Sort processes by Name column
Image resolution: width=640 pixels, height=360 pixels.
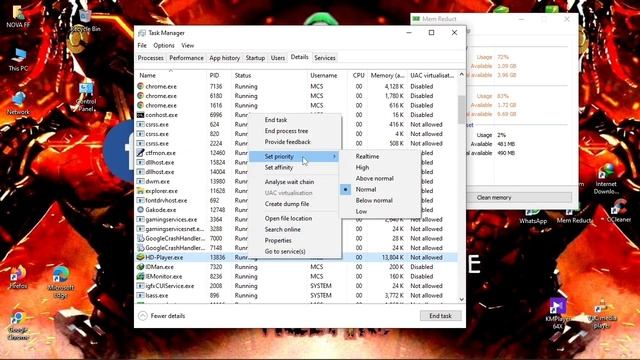[x=171, y=76]
